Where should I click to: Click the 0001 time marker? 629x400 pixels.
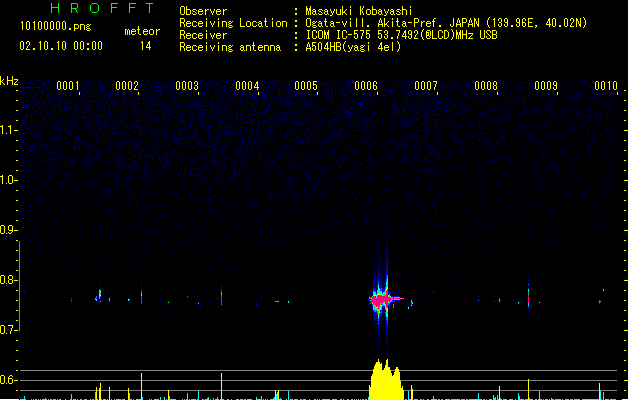click(68, 86)
